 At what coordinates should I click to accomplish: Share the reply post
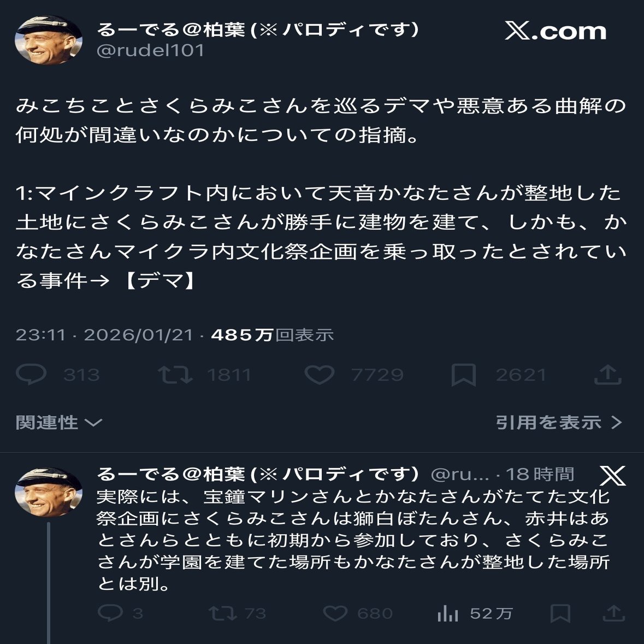coord(613,613)
